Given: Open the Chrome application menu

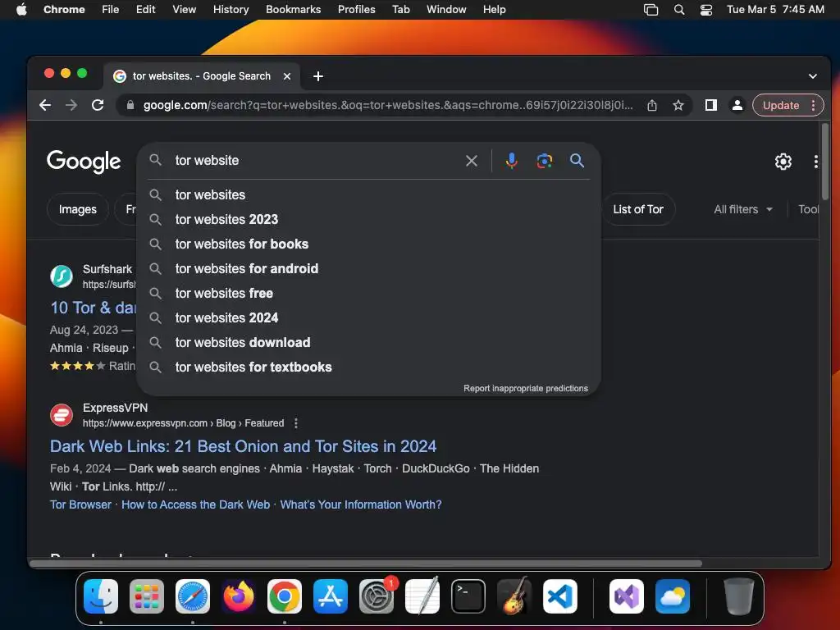Looking at the screenshot, I should (64, 9).
